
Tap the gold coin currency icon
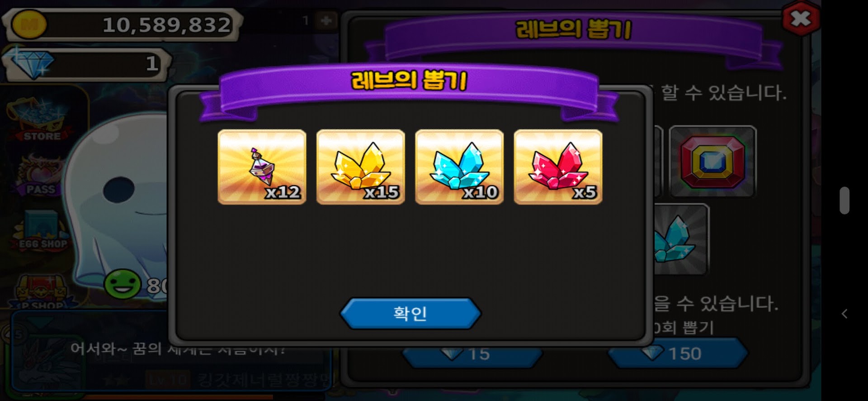[28, 24]
